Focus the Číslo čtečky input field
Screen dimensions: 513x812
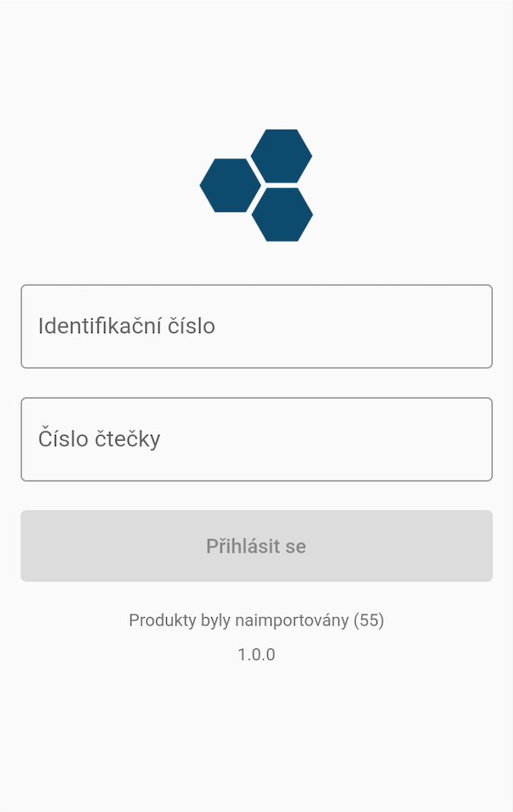256,439
